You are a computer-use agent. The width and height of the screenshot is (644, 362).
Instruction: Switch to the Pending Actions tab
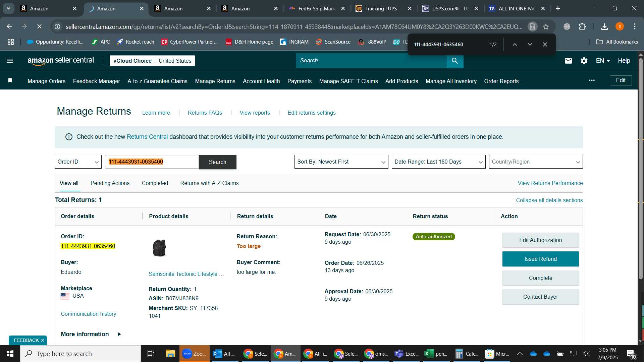[x=110, y=183]
